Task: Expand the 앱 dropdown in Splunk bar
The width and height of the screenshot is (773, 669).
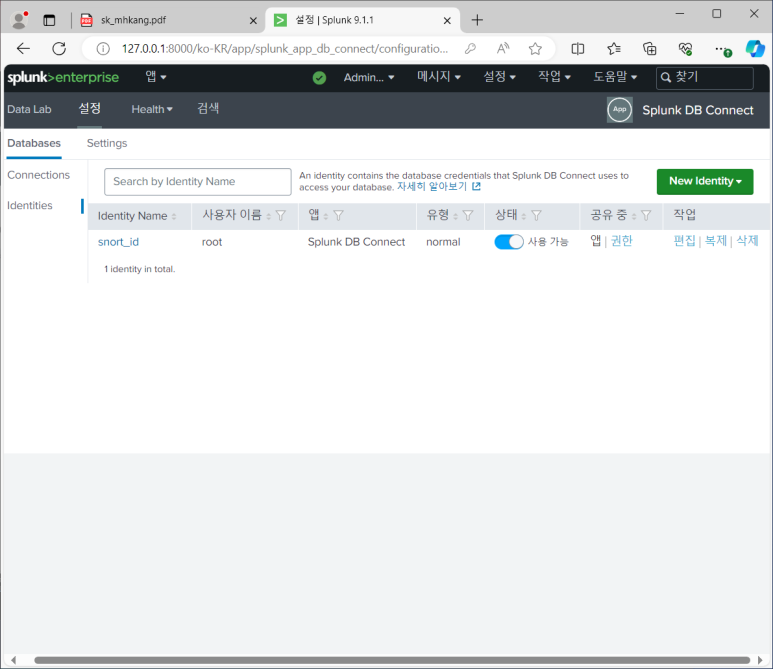Action: [156, 77]
